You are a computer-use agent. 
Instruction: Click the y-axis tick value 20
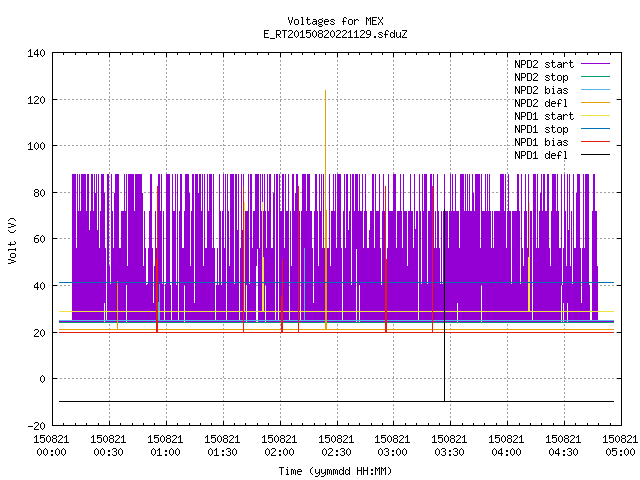click(39, 333)
